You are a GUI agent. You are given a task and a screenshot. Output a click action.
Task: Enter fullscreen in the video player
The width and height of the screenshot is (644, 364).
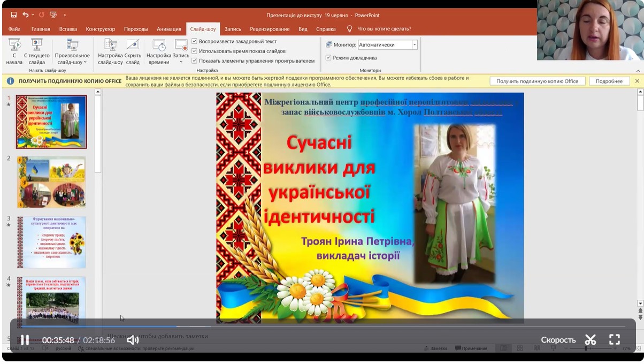615,340
